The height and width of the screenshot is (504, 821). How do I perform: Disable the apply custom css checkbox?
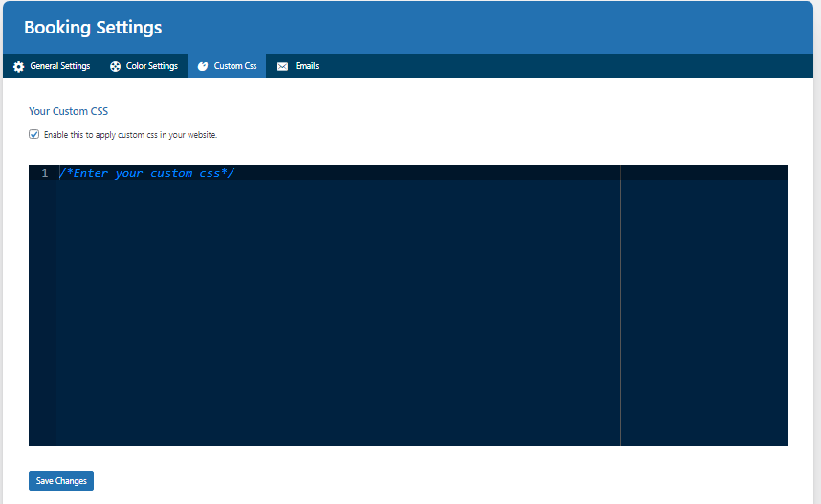(x=34, y=135)
